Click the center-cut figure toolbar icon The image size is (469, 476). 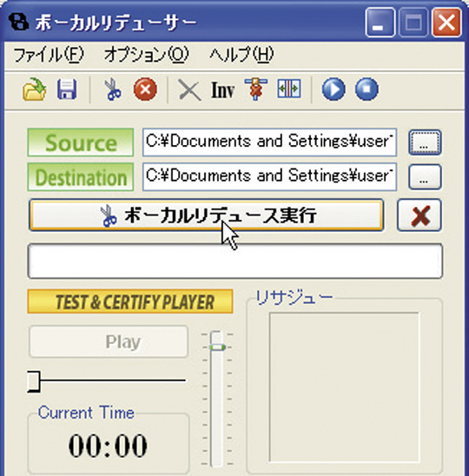pyautogui.click(x=256, y=89)
